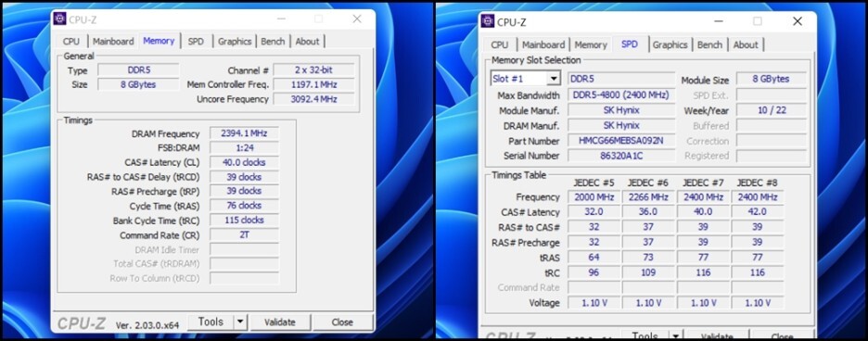
Task: Open CPU tab in left CPU-Z window
Action: [x=70, y=42]
